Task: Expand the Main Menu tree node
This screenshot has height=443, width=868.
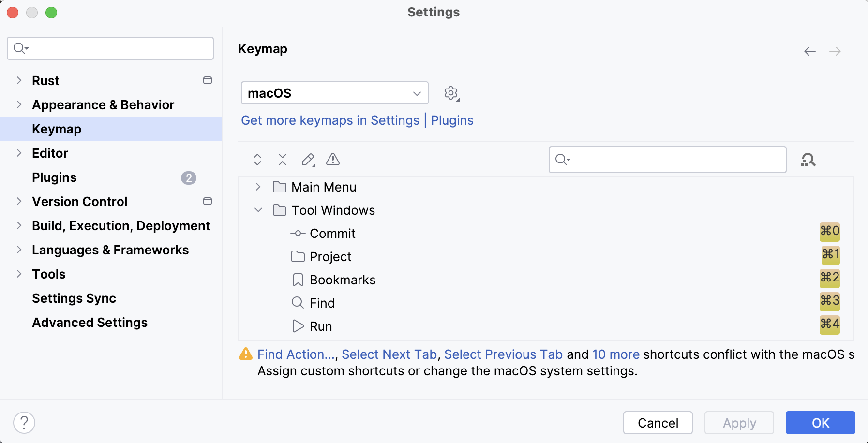Action: point(258,187)
